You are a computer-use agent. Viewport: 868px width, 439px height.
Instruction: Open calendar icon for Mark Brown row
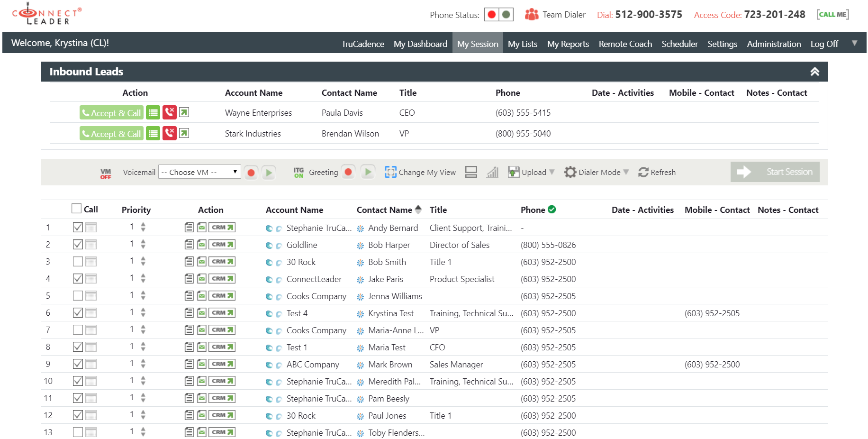click(91, 364)
